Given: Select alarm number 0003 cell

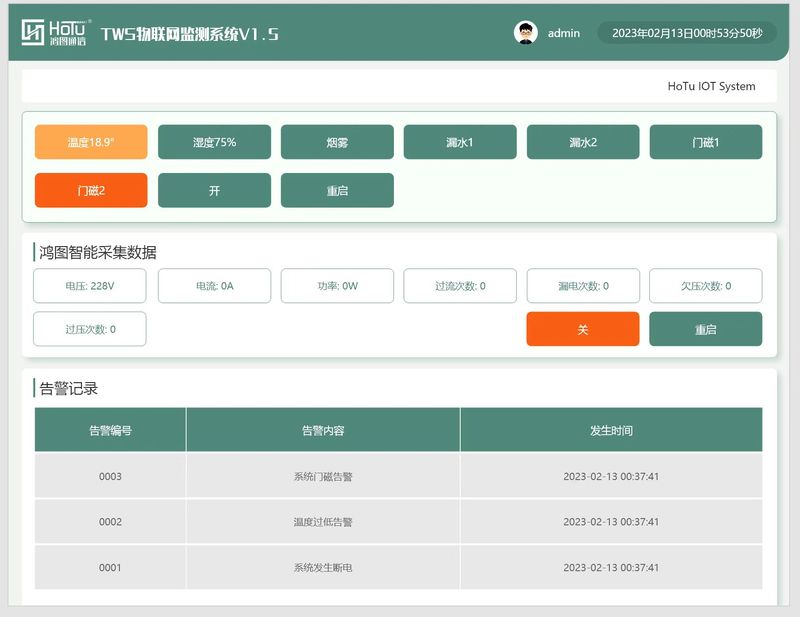Looking at the screenshot, I should click(x=110, y=476).
